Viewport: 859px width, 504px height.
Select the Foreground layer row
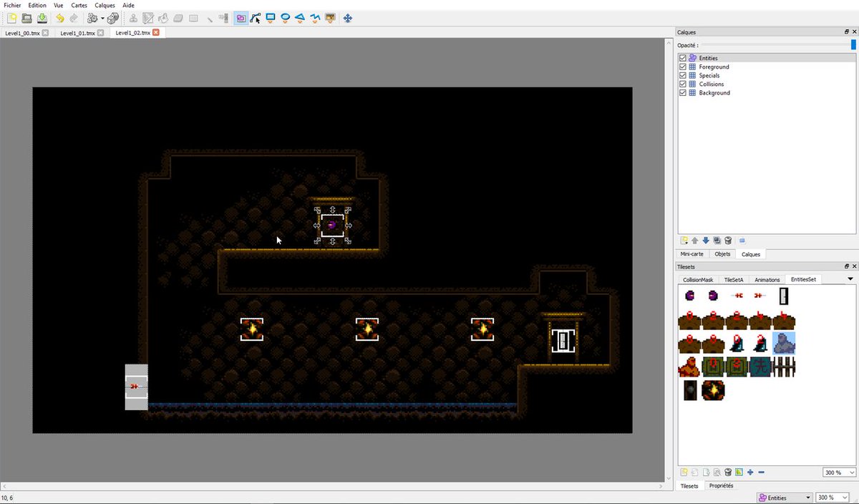click(x=767, y=67)
